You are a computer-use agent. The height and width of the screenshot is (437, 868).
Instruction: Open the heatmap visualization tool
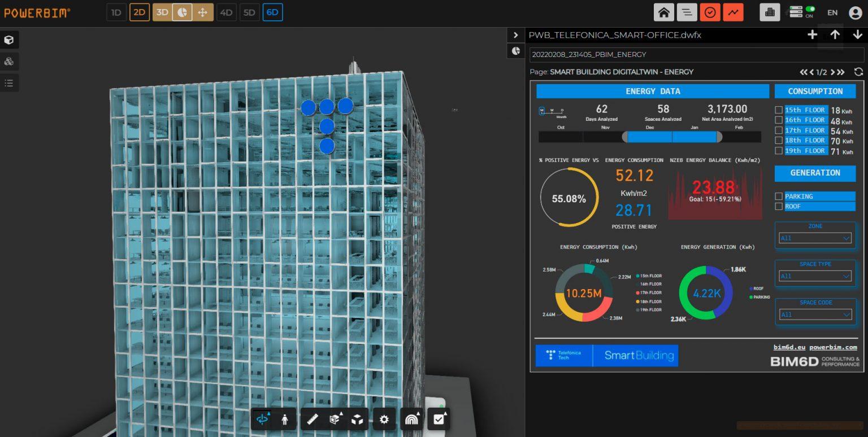pos(411,419)
